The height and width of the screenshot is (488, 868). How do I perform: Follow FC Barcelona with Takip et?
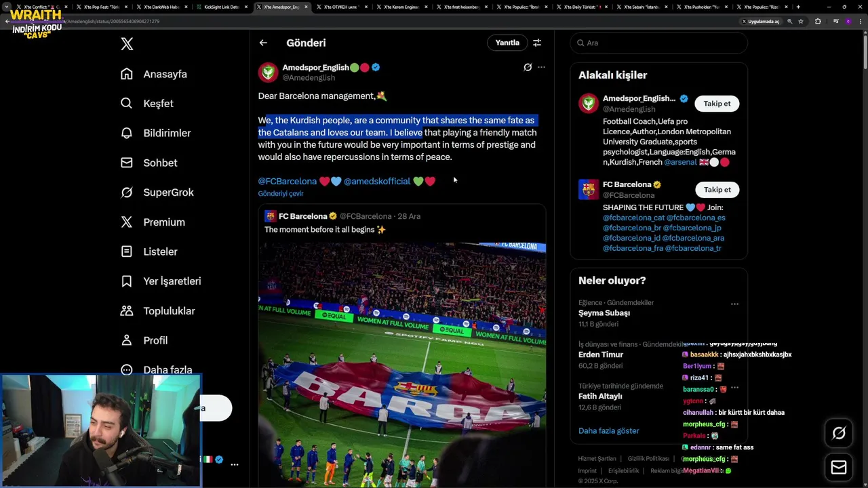tap(717, 190)
